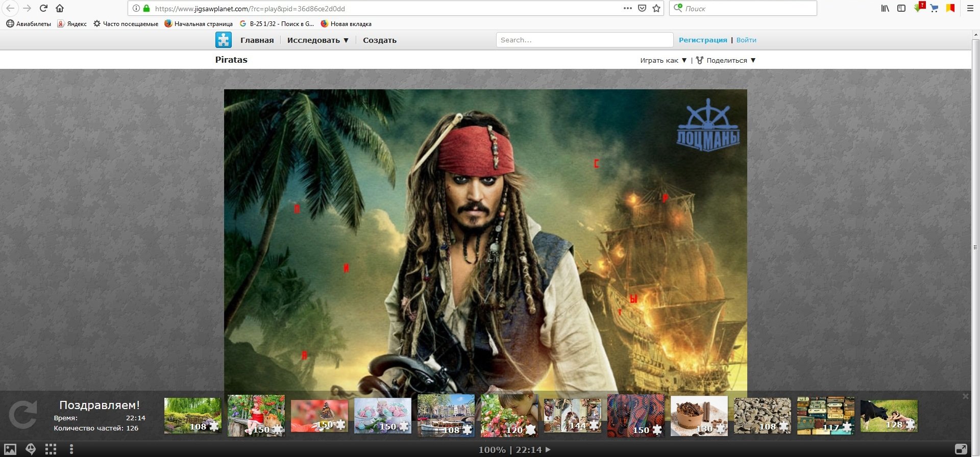Viewport: 980px width, 457px height.
Task: Toggle the Firefox sidebar view
Action: click(901, 8)
